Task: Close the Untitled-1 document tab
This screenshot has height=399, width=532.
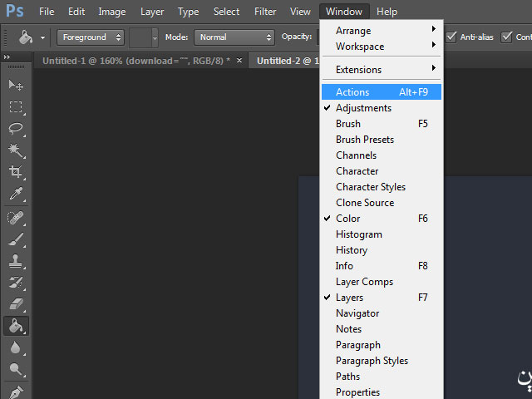Action: [x=239, y=61]
